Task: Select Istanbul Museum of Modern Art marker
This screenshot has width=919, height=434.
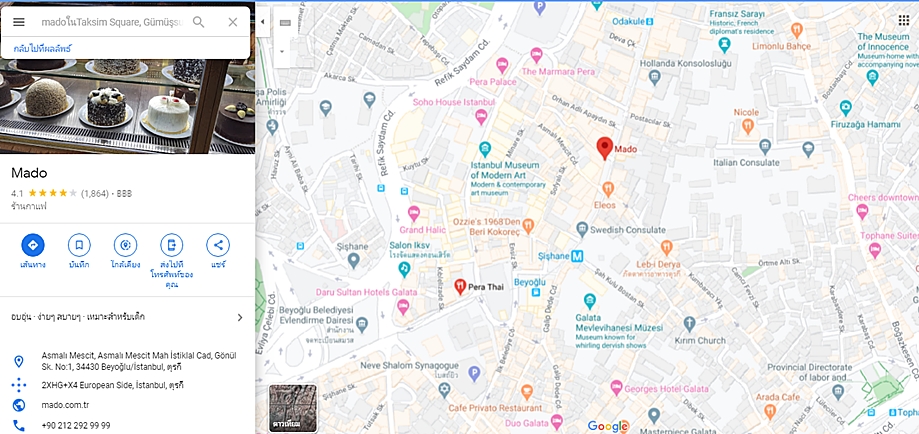Action: click(x=484, y=148)
